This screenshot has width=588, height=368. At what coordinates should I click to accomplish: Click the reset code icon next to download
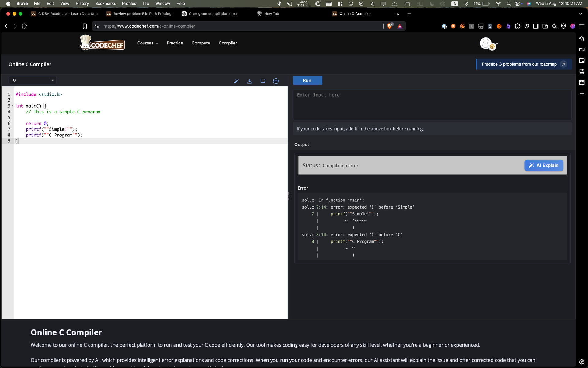tap(263, 81)
